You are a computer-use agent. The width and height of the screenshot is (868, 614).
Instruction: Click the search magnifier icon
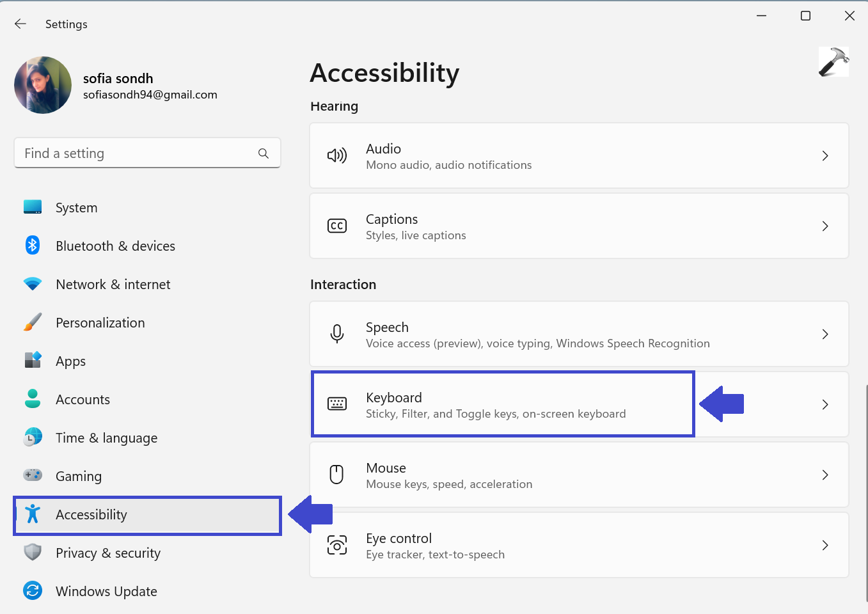(263, 153)
